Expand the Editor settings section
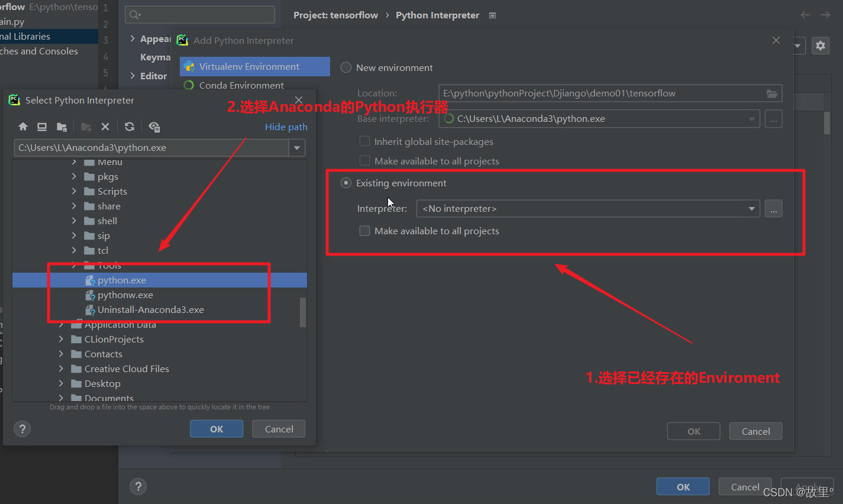The image size is (843, 504). [133, 76]
